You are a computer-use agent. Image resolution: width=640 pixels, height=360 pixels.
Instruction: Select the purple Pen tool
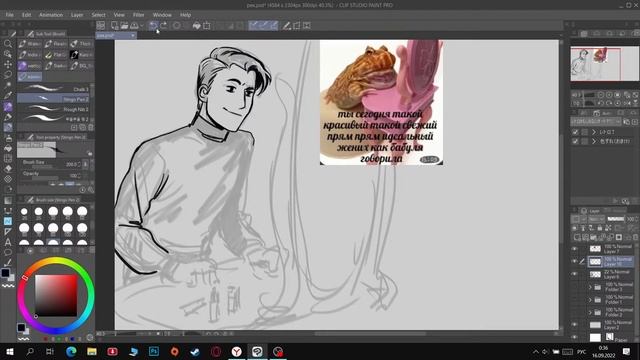tap(7, 107)
